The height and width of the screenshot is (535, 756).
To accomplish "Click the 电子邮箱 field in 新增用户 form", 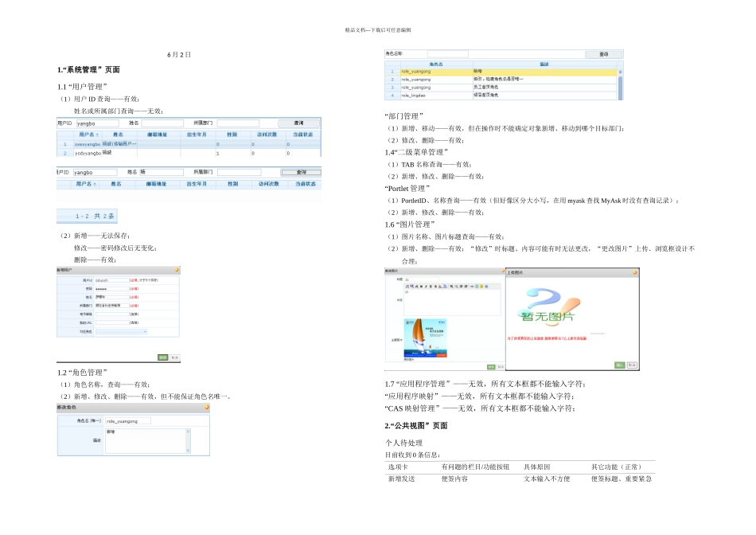I will tap(112, 314).
